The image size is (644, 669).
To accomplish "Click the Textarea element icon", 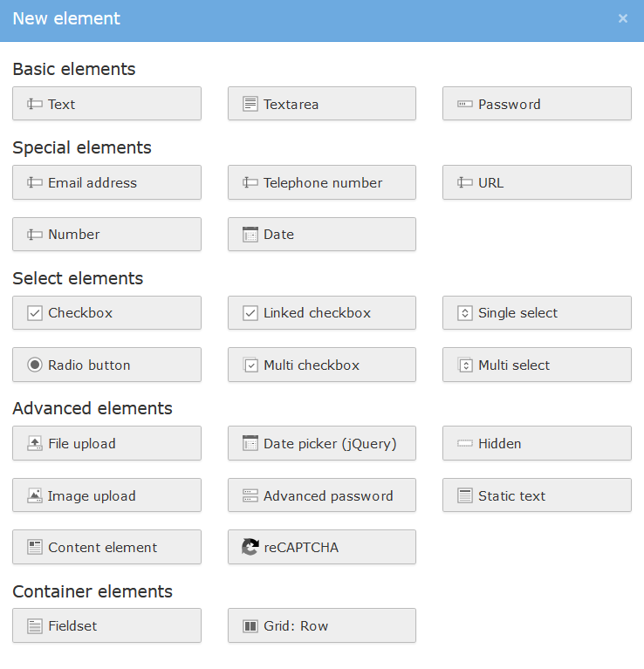I will 250,104.
